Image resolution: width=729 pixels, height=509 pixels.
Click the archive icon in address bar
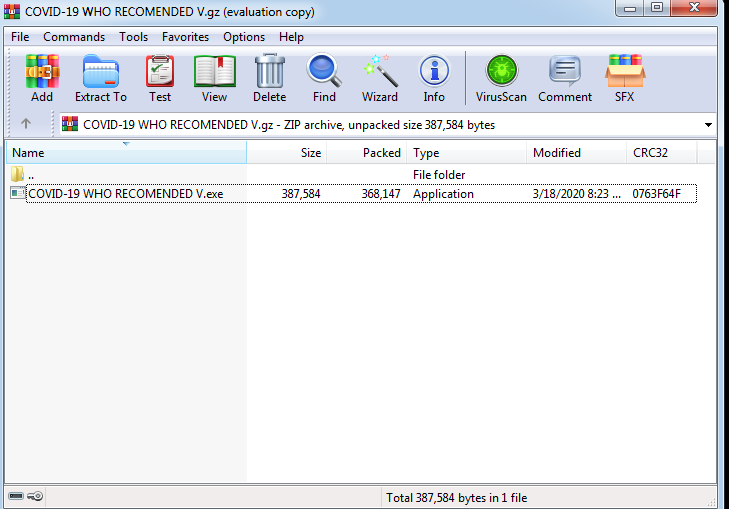[x=70, y=124]
